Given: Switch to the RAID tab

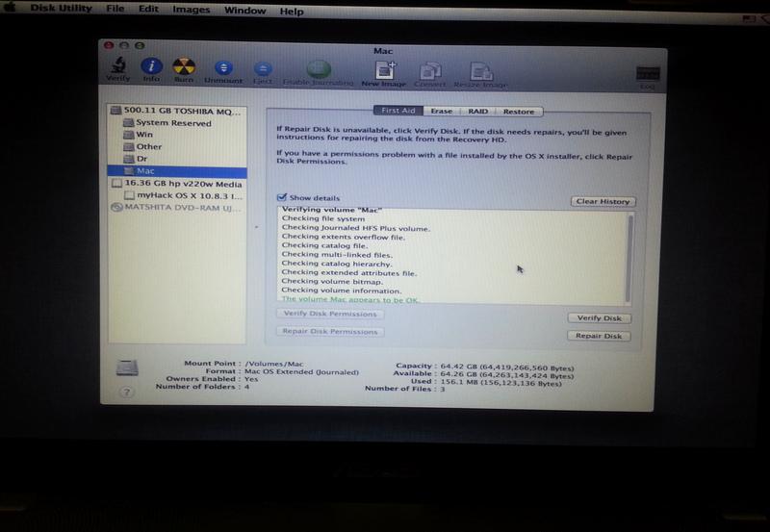Looking at the screenshot, I should [x=478, y=112].
